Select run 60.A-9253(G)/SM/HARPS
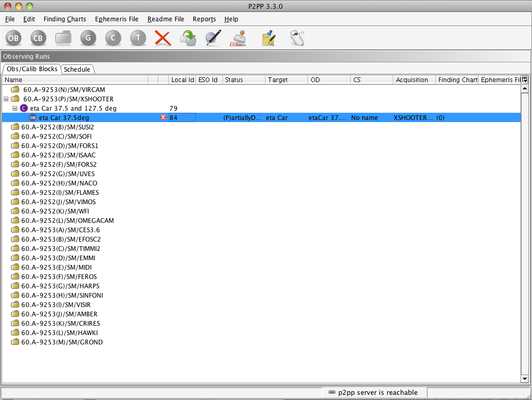The height and width of the screenshot is (400, 532). pos(60,286)
